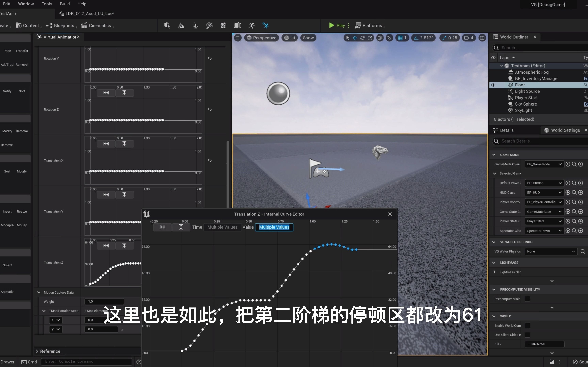
Task: Enable World Composition checkbox
Action: click(x=527, y=326)
